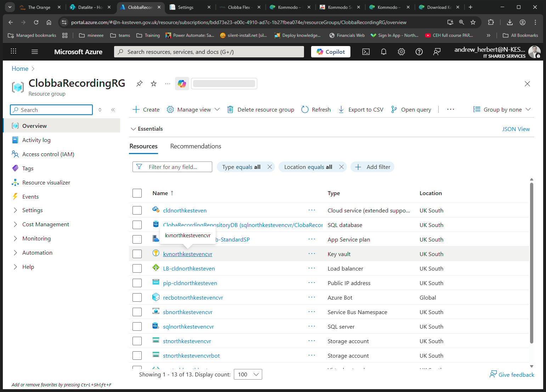546x392 pixels.
Task: Remove the Location equals all filter
Action: point(341,167)
